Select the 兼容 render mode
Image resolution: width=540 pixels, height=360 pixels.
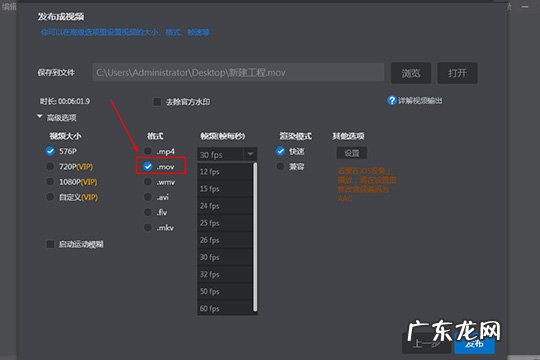[280, 166]
